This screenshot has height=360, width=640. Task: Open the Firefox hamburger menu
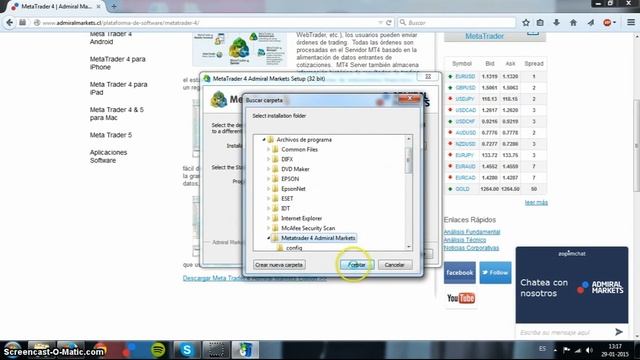631,23
